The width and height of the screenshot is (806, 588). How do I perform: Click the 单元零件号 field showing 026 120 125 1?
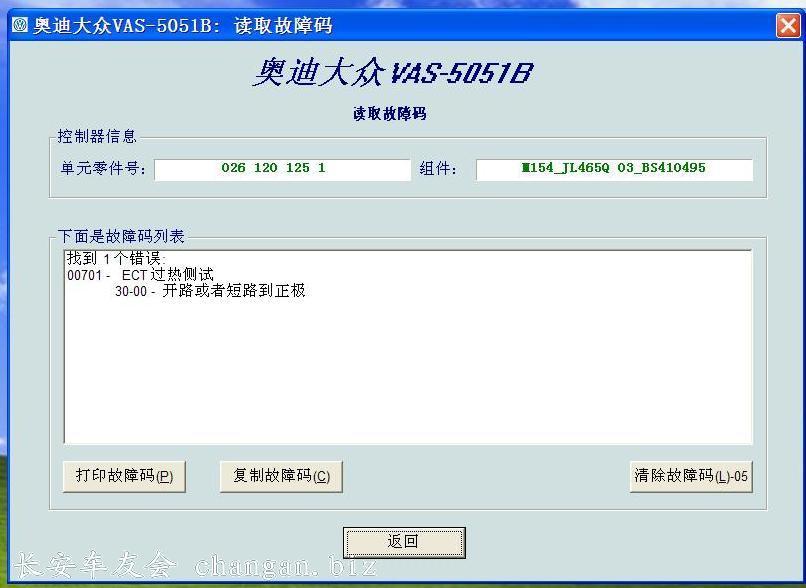coord(282,170)
